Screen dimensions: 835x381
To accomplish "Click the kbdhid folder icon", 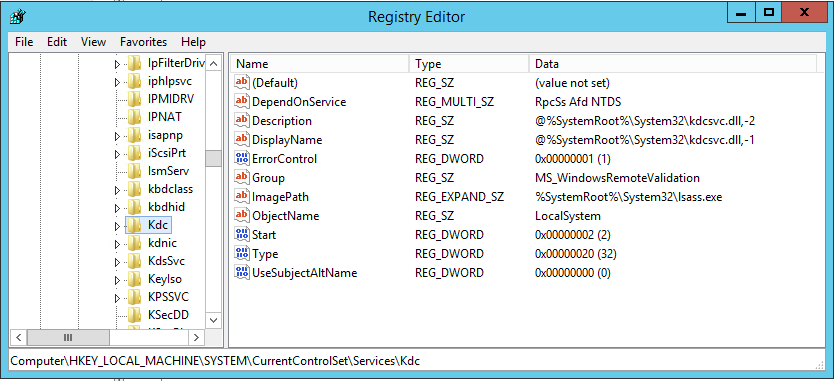I will pos(135,207).
